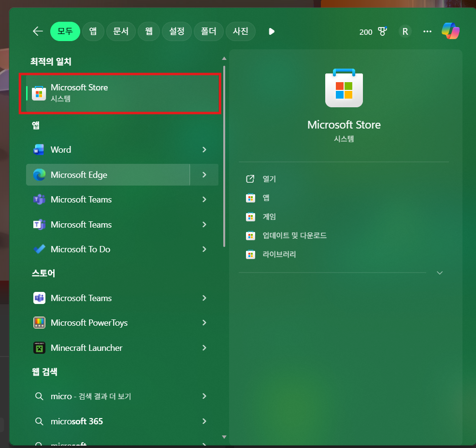Open 업데이트 및 다운로드 in Store
476x448 pixels.
[294, 236]
